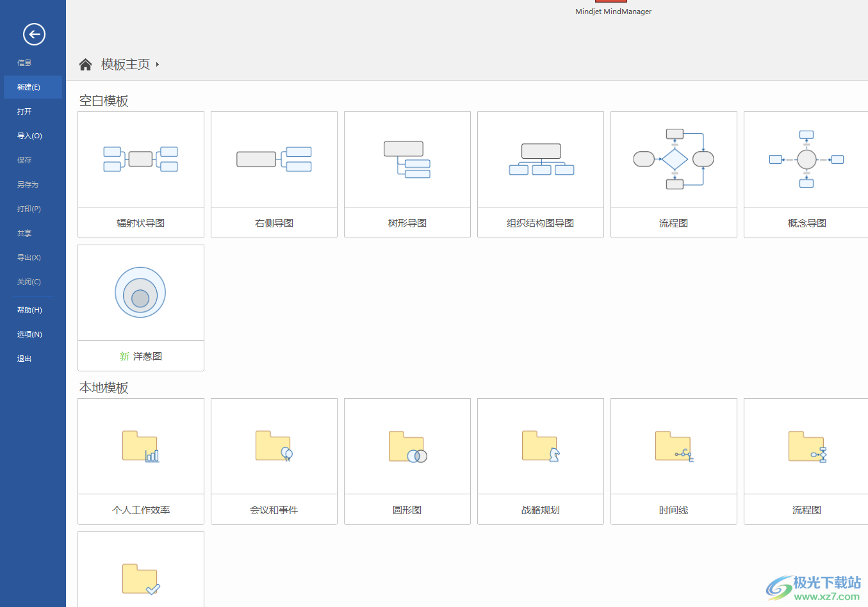Click the home icon in breadcrumb
Screen dimensions: 868x607
(x=85, y=64)
